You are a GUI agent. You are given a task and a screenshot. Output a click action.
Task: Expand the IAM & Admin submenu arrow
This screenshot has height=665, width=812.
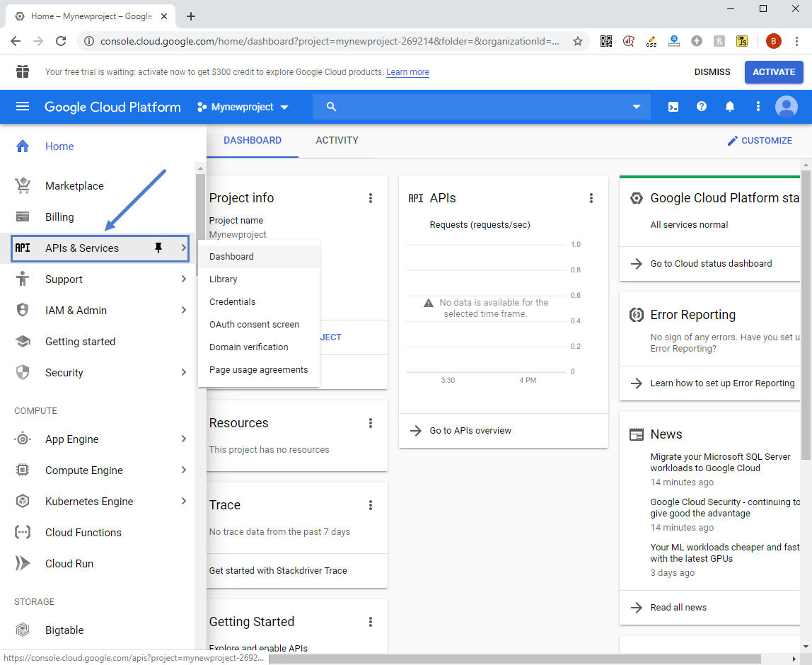pos(184,311)
